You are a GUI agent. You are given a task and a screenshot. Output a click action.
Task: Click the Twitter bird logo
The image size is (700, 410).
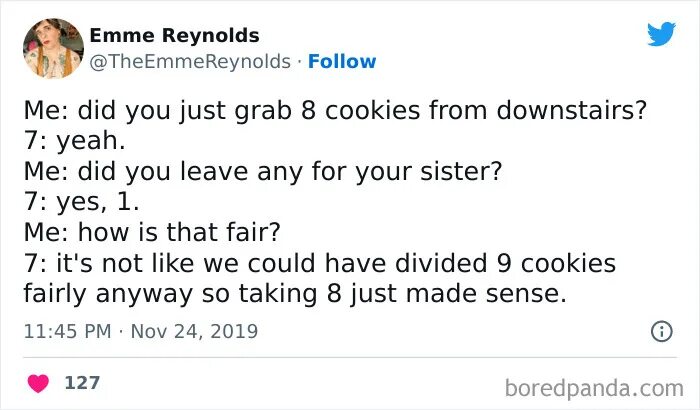coord(661,35)
